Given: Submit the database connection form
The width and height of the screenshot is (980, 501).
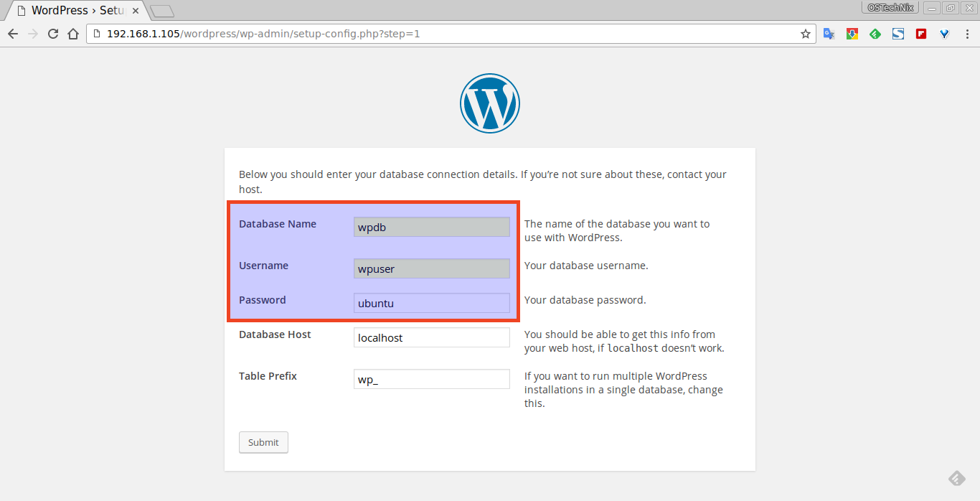Looking at the screenshot, I should coord(263,442).
